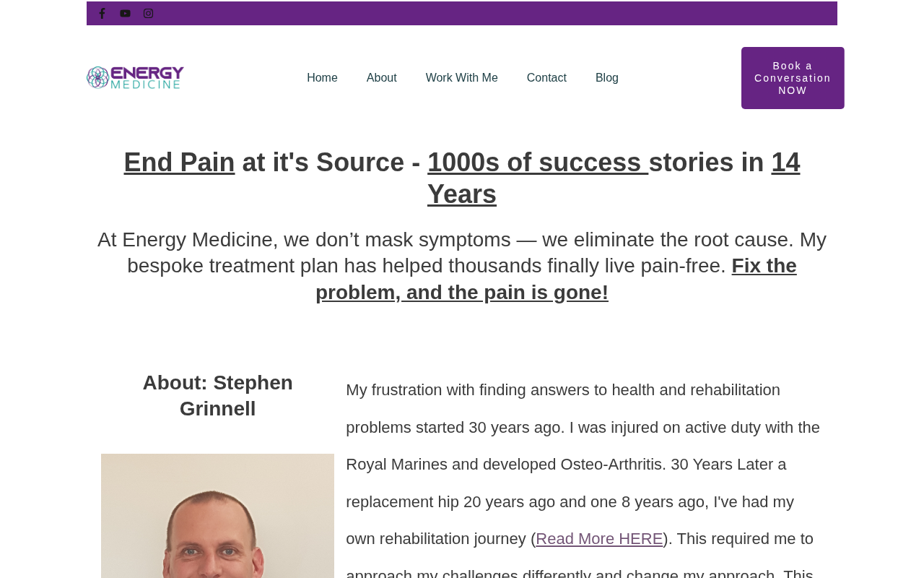The height and width of the screenshot is (578, 924).
Task: Click the End Pain underlined heading
Action: pyautogui.click(x=179, y=162)
